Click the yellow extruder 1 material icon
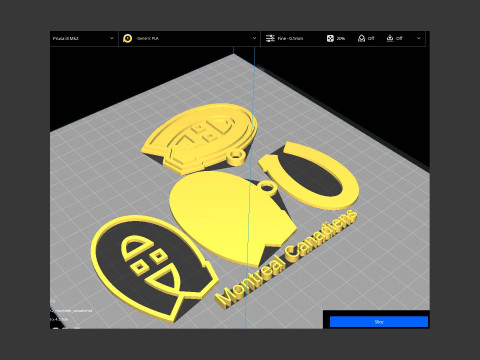480x360 pixels. [x=127, y=38]
